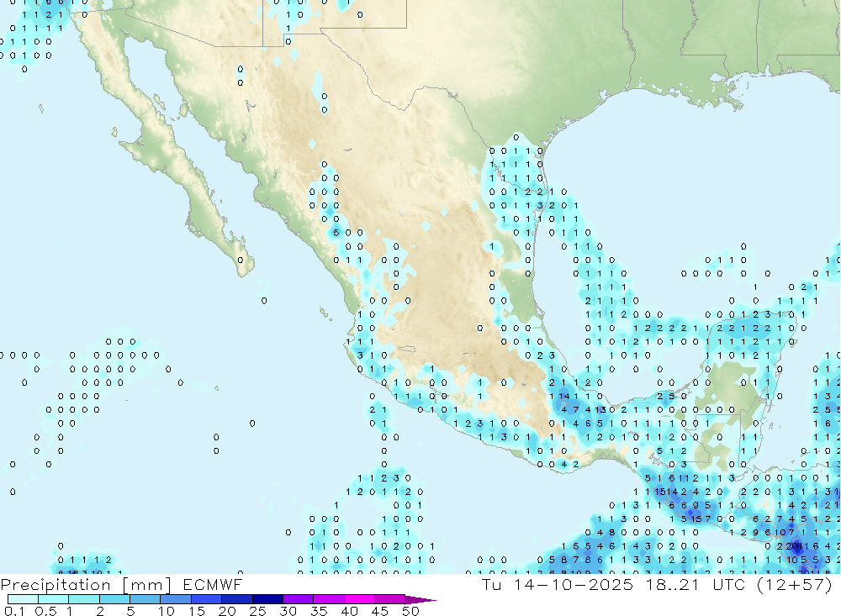Pick the legend color between 1 and 2
Screen dimensions: 841x616
[x=84, y=599]
